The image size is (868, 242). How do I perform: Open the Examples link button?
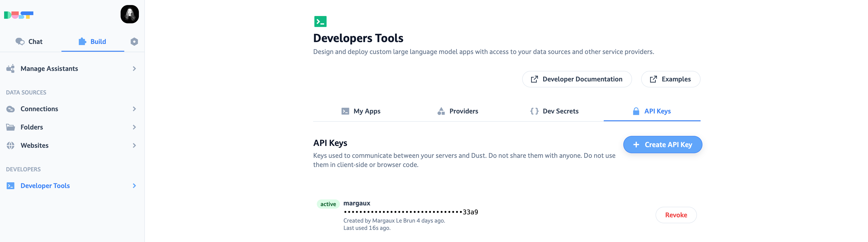pos(671,79)
